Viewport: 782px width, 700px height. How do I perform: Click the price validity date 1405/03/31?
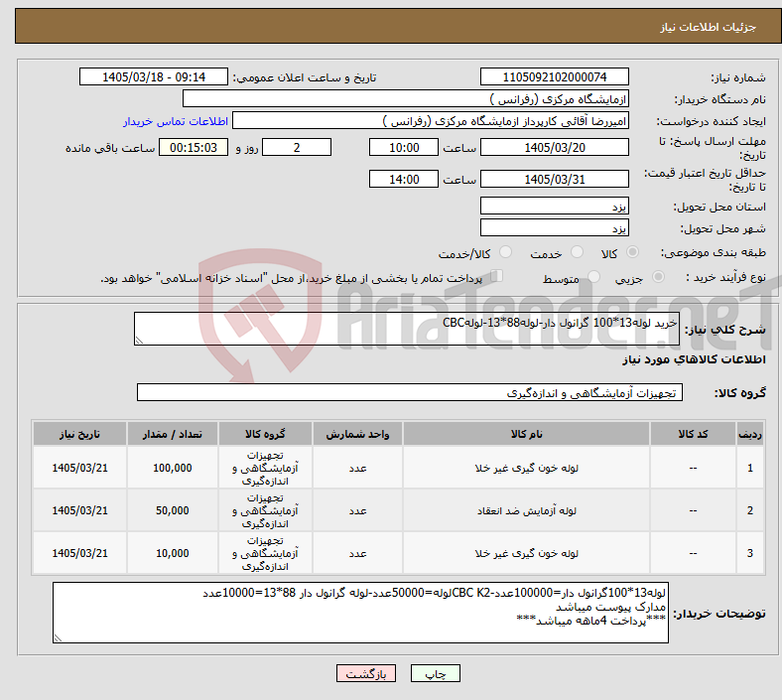tap(555, 179)
